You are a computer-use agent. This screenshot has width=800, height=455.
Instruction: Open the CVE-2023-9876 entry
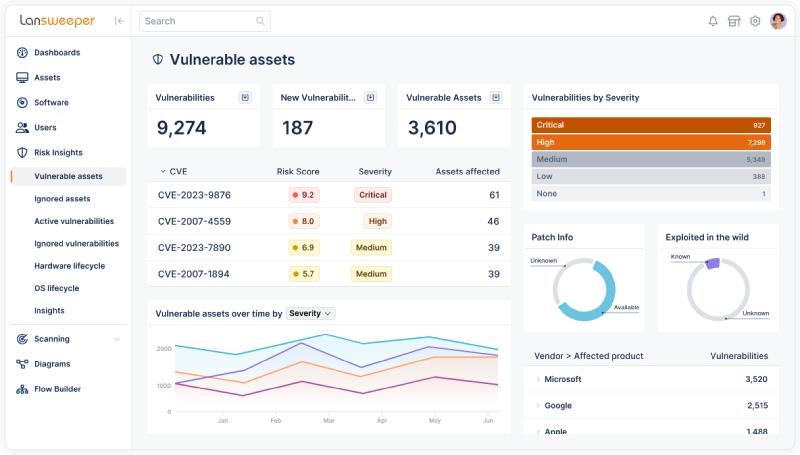click(194, 195)
